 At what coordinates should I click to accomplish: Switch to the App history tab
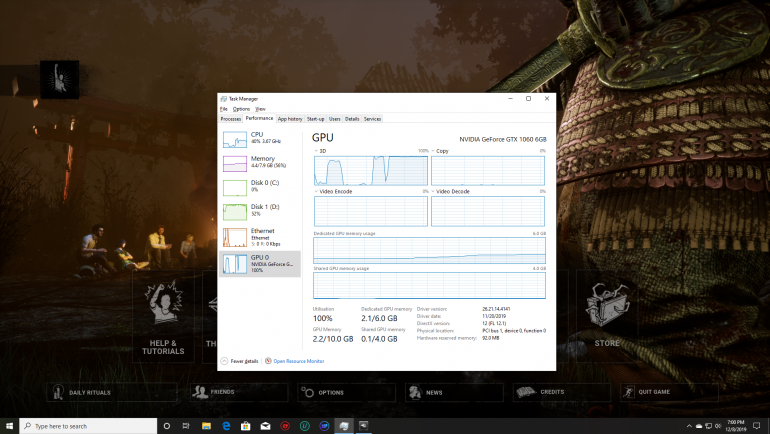pos(290,119)
